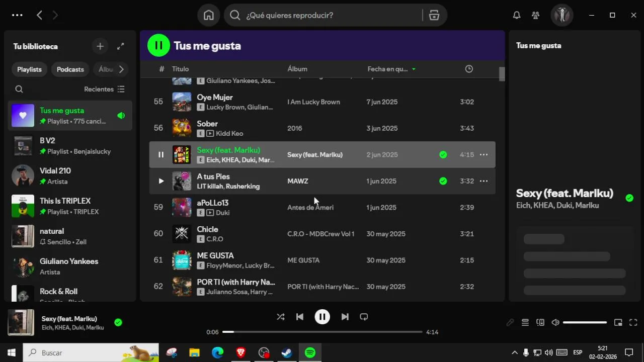Toggle shuffle mode
Viewport: 644px width, 362px height.
tap(280, 317)
